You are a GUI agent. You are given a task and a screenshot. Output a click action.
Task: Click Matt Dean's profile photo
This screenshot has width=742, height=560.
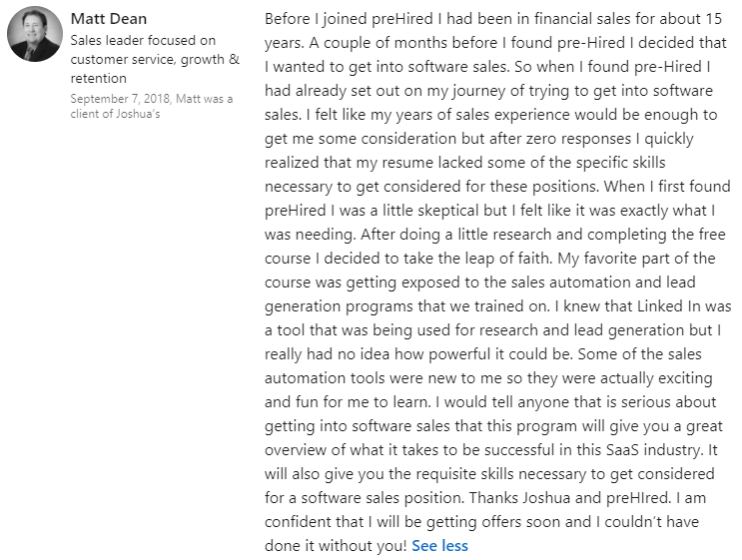point(35,35)
